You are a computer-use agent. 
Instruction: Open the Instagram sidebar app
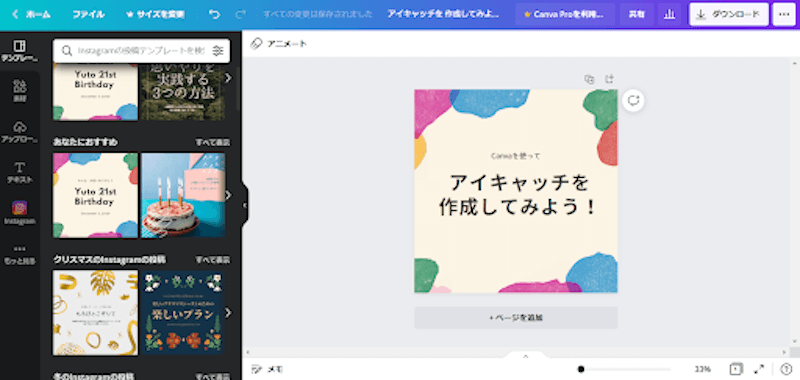pyautogui.click(x=19, y=213)
